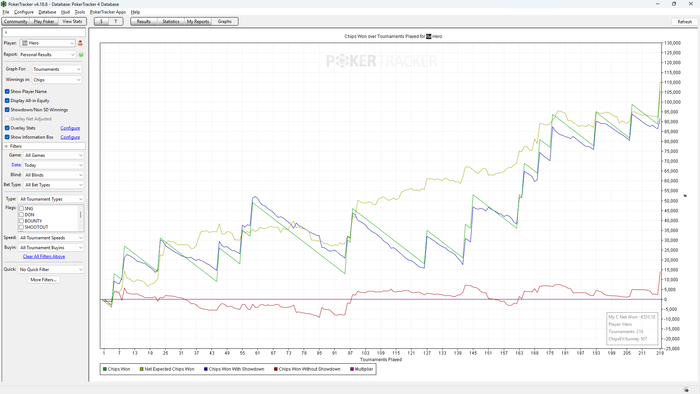Screen dimensions: 700x394
Task: Open the Graph For dropdown
Action: 57,69
